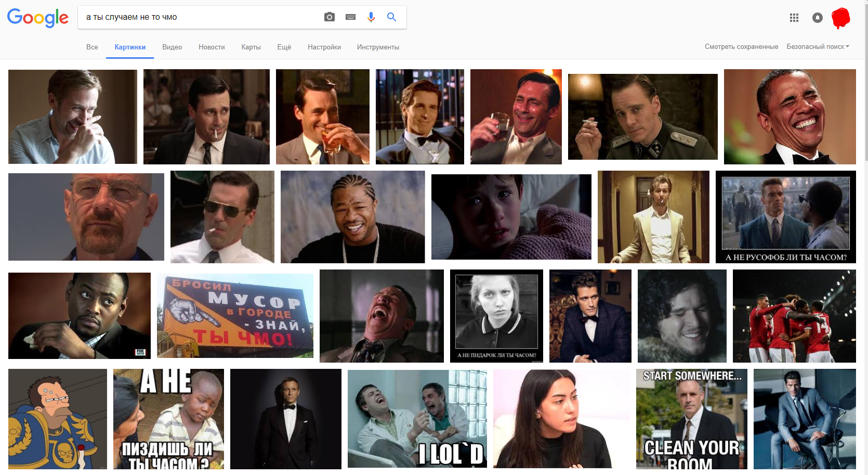Open the skeptical child 'А НЕ' meme thumbnail
Screen dimensions: 868x475
168,419
